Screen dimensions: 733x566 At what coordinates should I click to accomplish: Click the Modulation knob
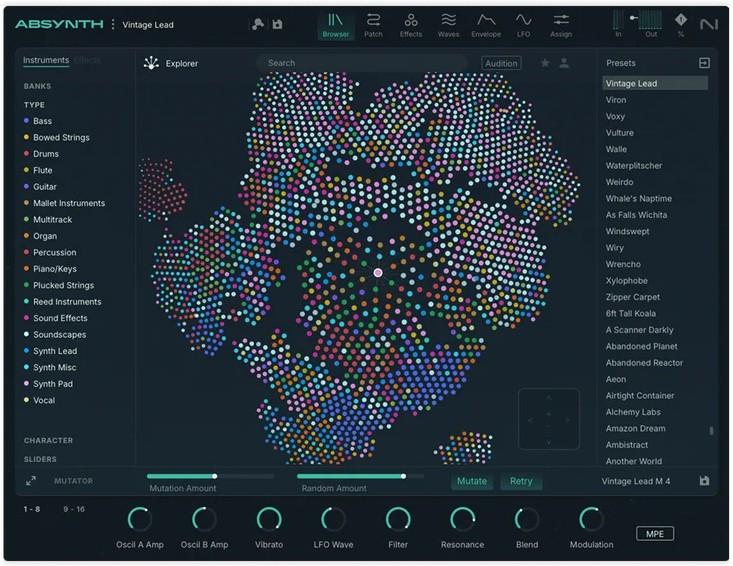click(591, 519)
